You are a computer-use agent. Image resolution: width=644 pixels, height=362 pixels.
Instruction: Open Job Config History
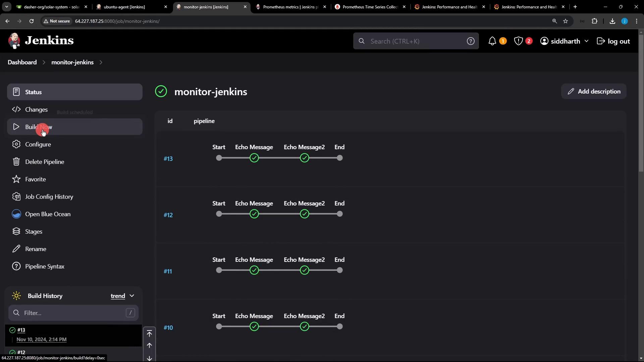49,197
